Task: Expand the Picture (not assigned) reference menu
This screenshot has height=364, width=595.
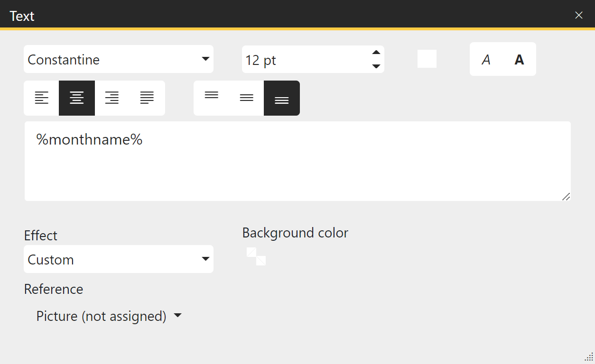Action: point(109,316)
